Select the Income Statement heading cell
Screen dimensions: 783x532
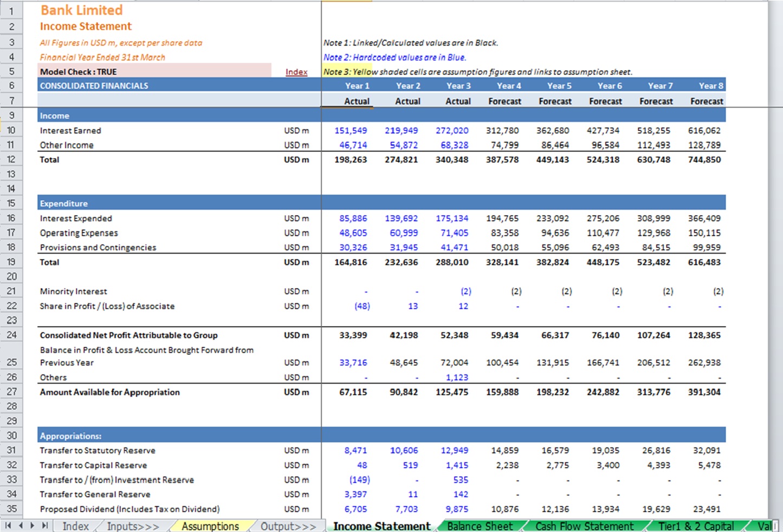(x=86, y=27)
